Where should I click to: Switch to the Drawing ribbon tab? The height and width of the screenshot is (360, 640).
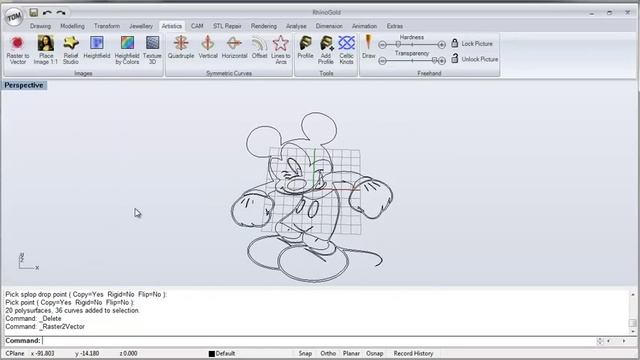point(40,26)
